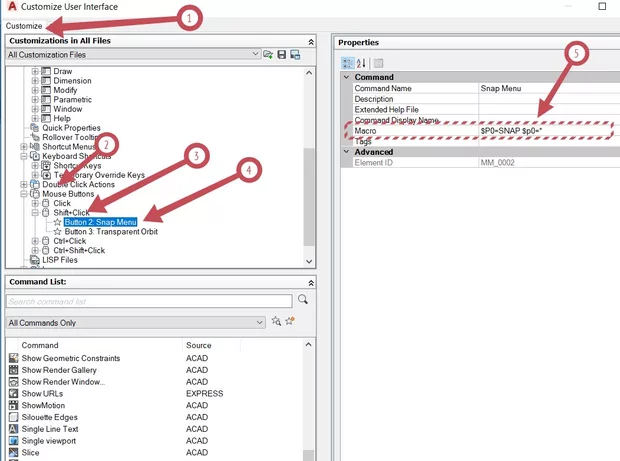
Task: Click the tree scrollbar down arrow
Action: [x=309, y=261]
